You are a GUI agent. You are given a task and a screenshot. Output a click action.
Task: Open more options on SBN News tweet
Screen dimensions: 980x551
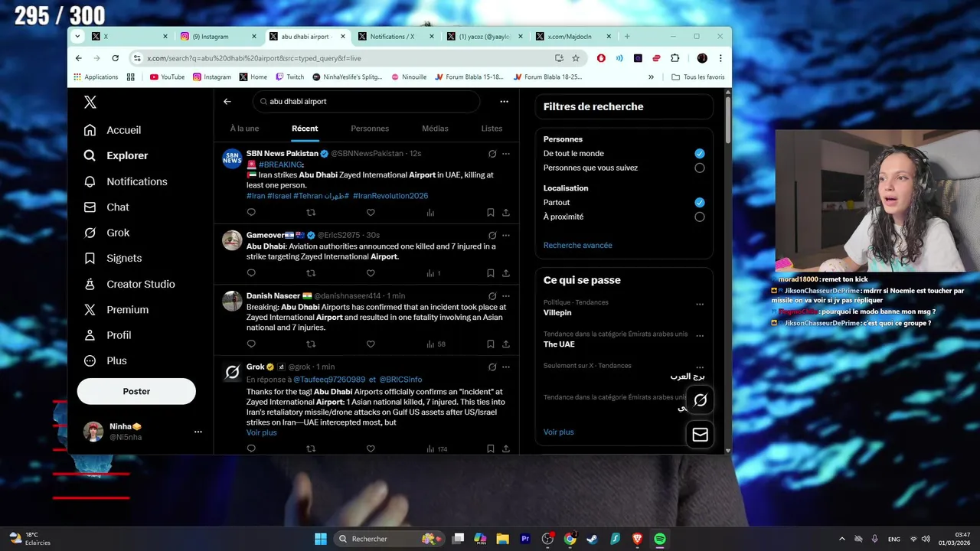click(x=506, y=154)
